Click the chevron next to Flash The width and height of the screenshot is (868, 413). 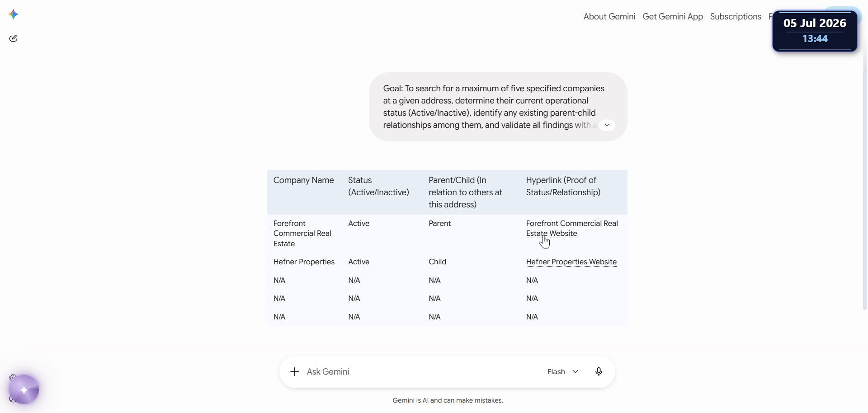(576, 372)
